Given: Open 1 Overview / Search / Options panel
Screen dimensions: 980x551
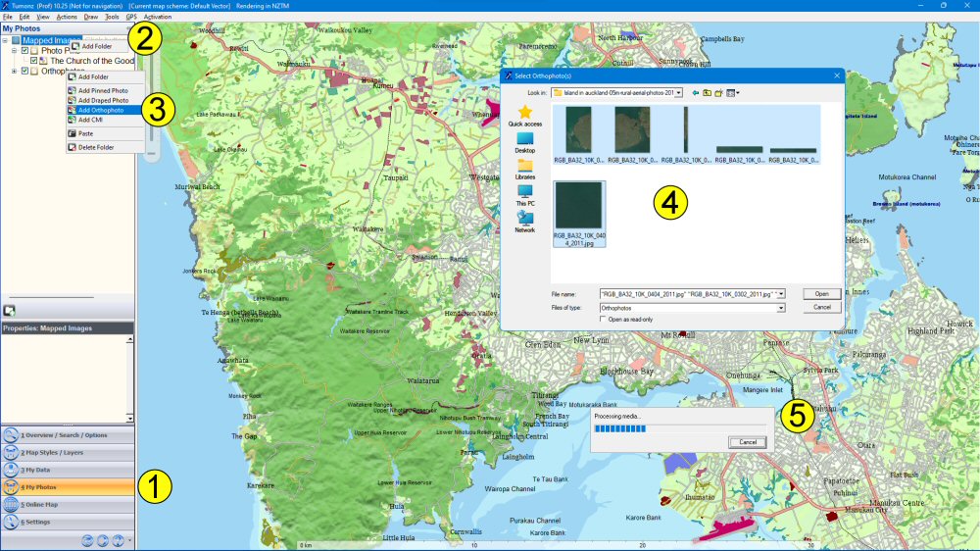Looking at the screenshot, I should (68, 435).
